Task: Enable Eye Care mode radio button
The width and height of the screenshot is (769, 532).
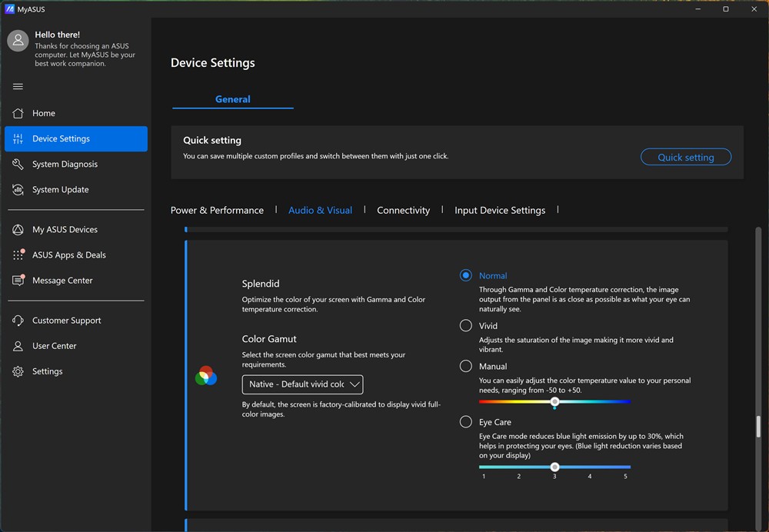Action: coord(466,422)
